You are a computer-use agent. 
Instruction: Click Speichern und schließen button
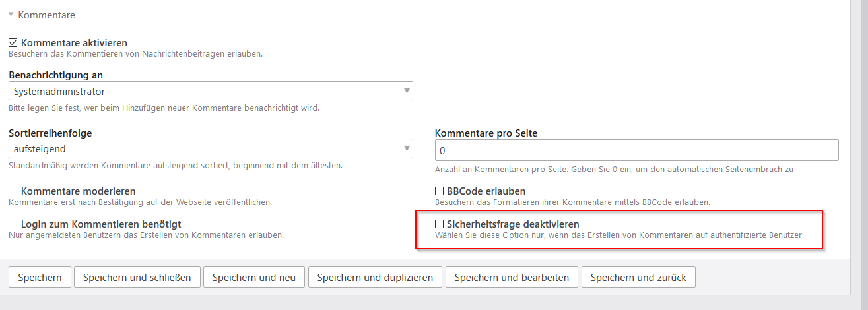137,278
